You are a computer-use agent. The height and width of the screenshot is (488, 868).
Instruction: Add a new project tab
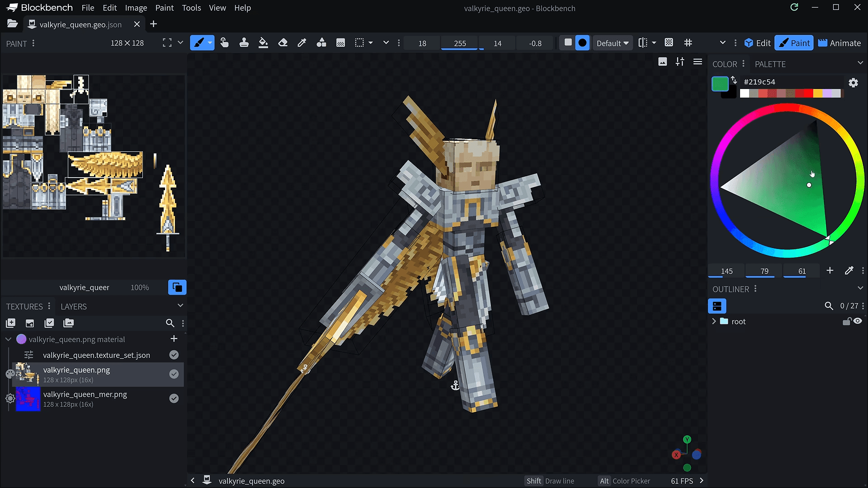tap(154, 24)
